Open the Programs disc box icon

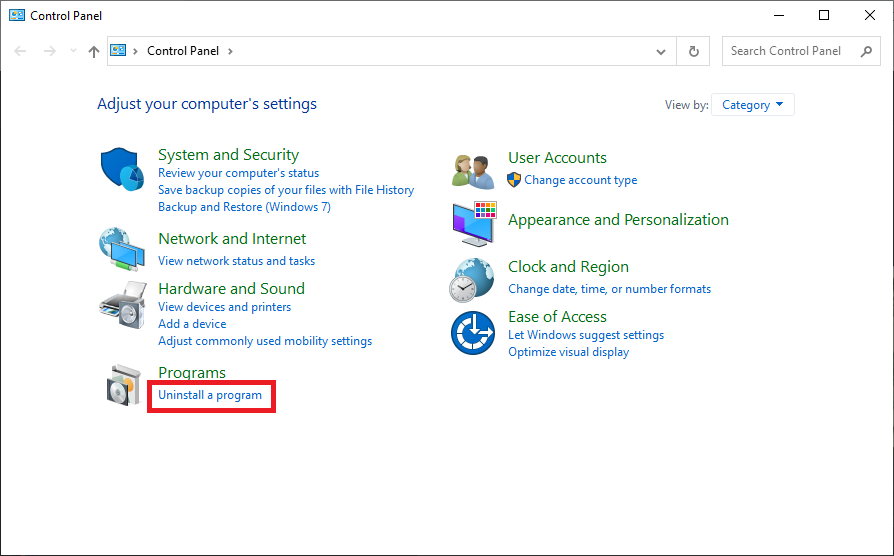(124, 385)
